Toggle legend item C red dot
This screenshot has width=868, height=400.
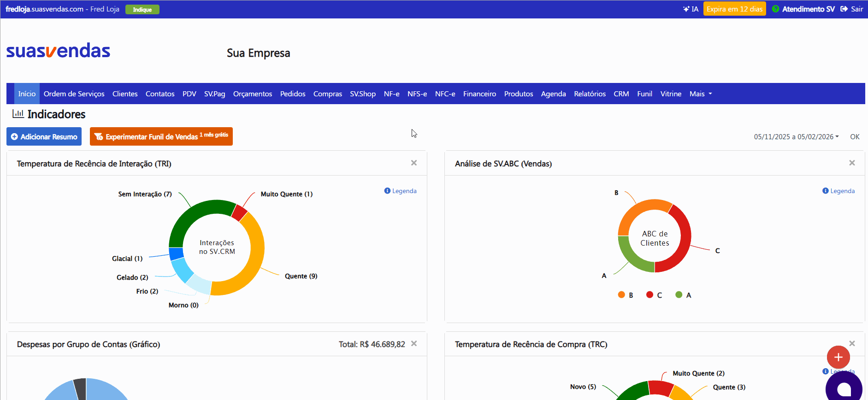pos(650,294)
